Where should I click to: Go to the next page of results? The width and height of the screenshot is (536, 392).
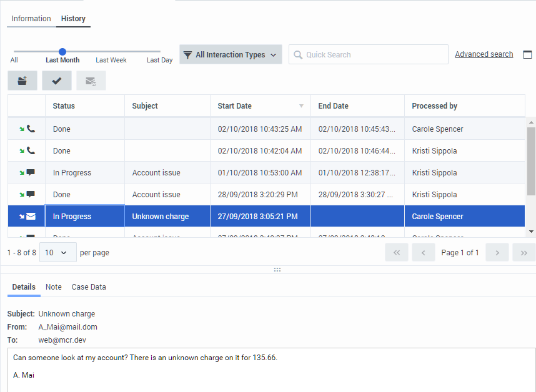497,253
